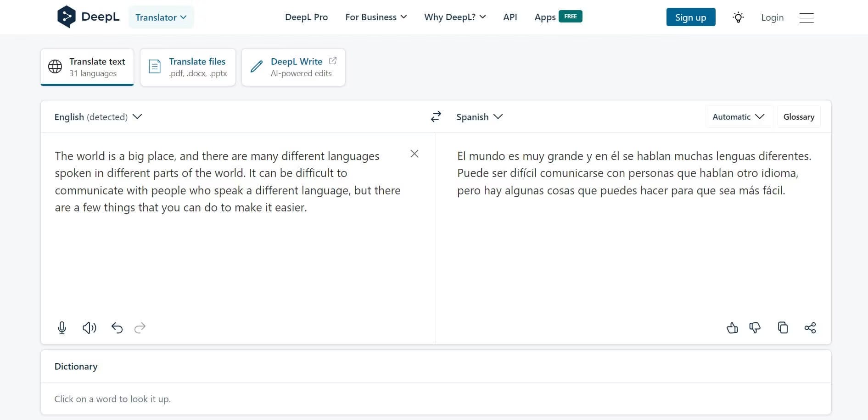This screenshot has width=868, height=420.
Task: Give the translation a thumbs up
Action: point(732,327)
